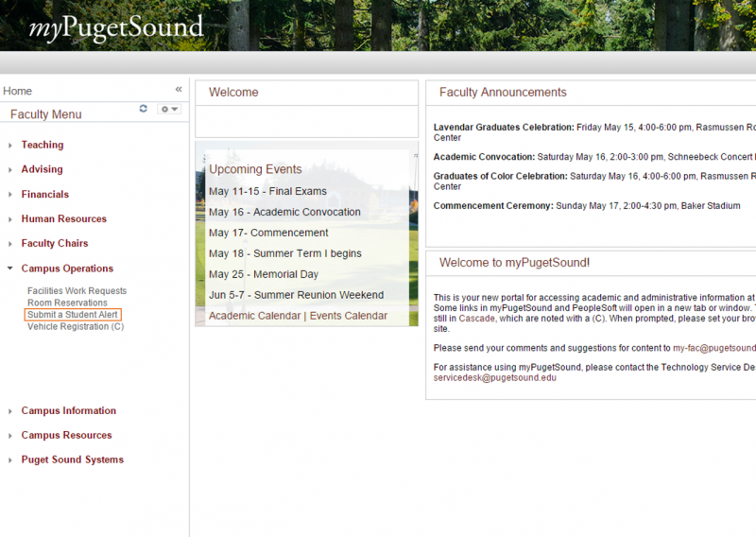Expand the Human Resources arrow

click(10, 219)
